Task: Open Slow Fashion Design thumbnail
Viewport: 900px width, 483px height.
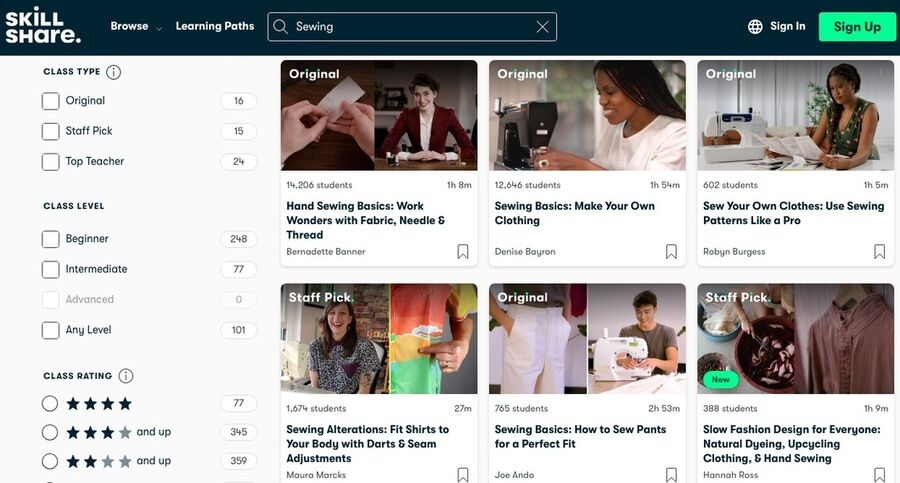Action: tap(796, 339)
